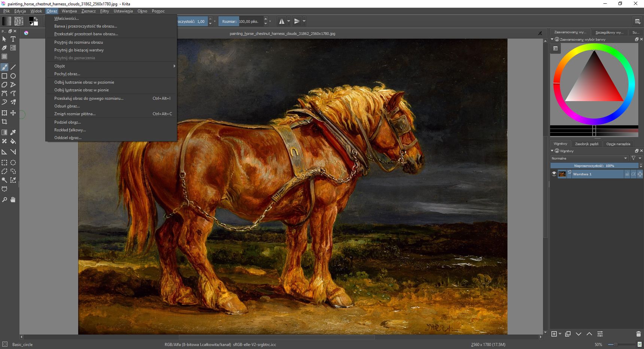Open the gradient preset button
The width and height of the screenshot is (644, 349).
click(6, 21)
